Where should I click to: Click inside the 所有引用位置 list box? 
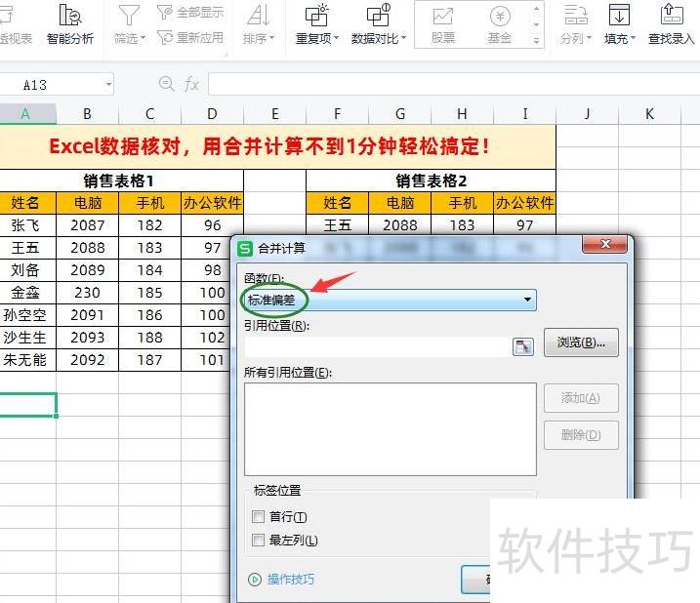pos(390,428)
